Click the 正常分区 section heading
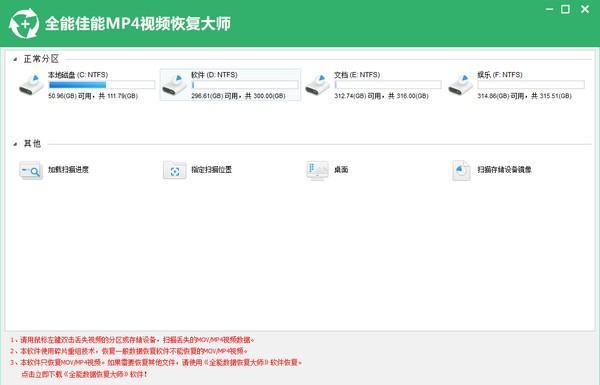Image resolution: width=600 pixels, height=385 pixels. tap(41, 59)
